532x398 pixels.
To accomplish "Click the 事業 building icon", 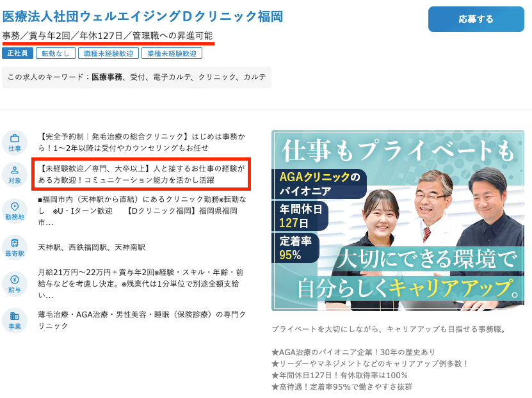I will (x=15, y=321).
